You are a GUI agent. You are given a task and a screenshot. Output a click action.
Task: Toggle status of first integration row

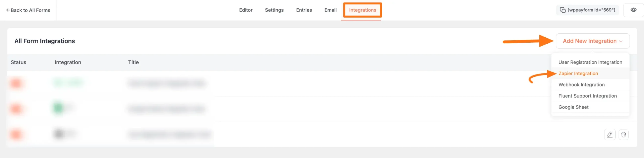pyautogui.click(x=16, y=83)
